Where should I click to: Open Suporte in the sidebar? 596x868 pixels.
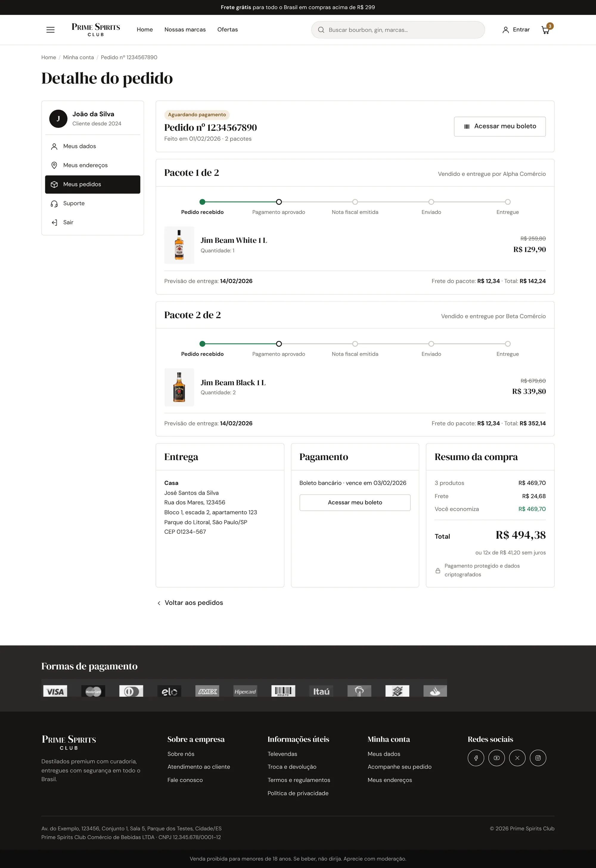click(x=93, y=204)
